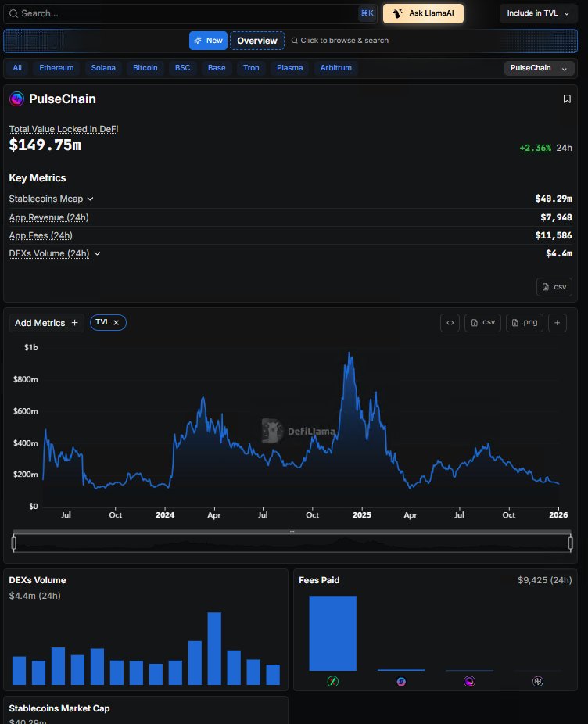Click the App Revenue (24h) label
Screen dimensions: 588x724
pyautogui.click(x=49, y=217)
